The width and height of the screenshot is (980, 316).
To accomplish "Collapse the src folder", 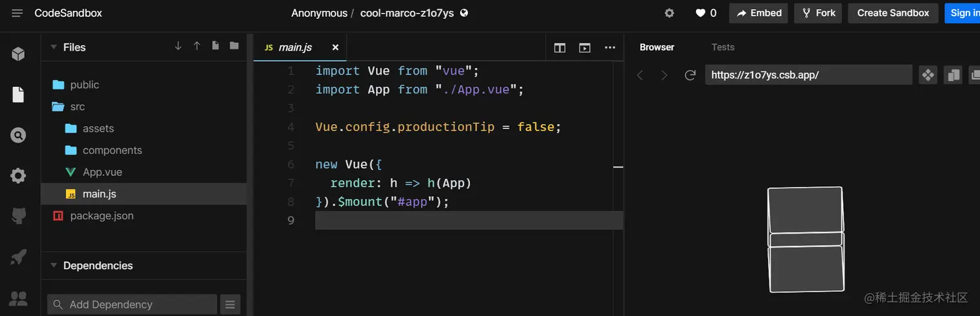I will click(x=143, y=106).
